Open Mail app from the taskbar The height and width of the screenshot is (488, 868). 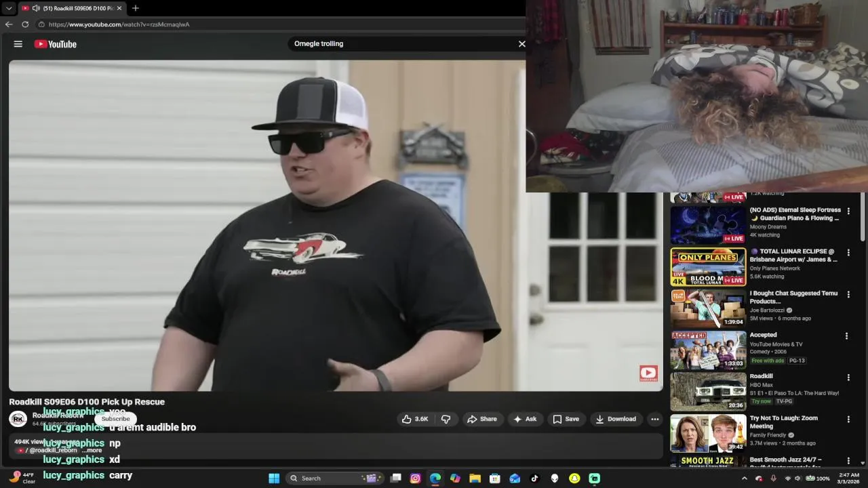coord(515,478)
